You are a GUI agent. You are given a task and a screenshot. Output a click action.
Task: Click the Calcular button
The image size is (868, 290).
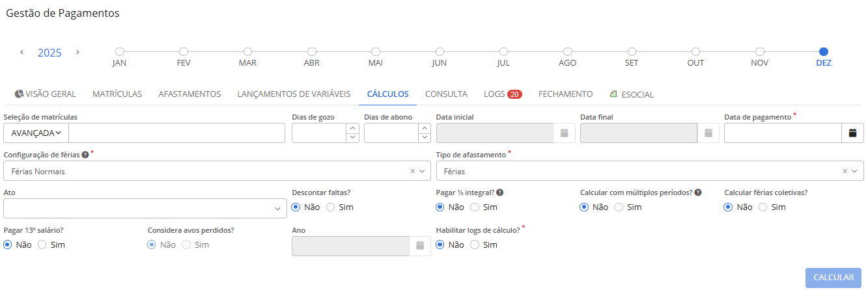pos(833,278)
